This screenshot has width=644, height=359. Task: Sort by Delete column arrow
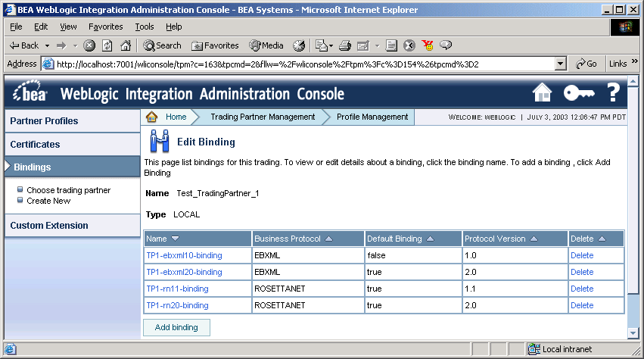(602, 239)
